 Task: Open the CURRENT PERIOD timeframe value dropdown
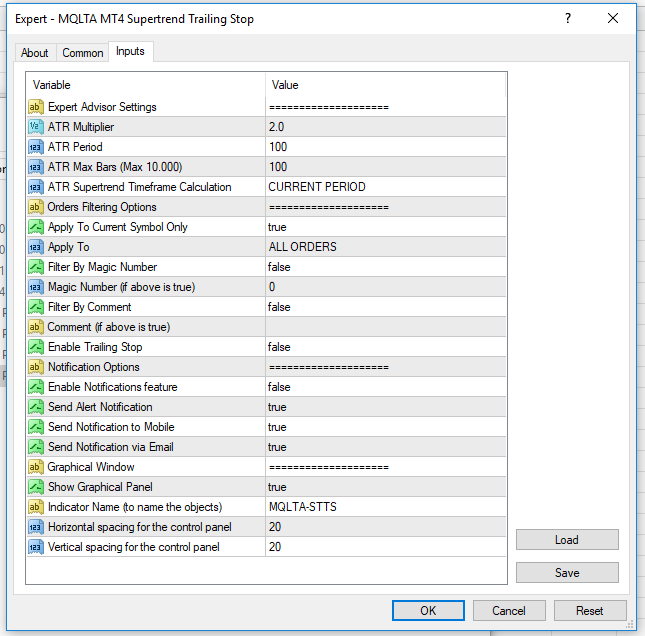pos(386,187)
